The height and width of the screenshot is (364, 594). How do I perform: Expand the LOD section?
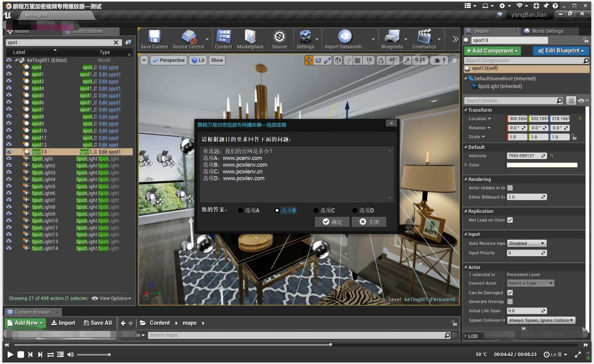click(x=466, y=336)
